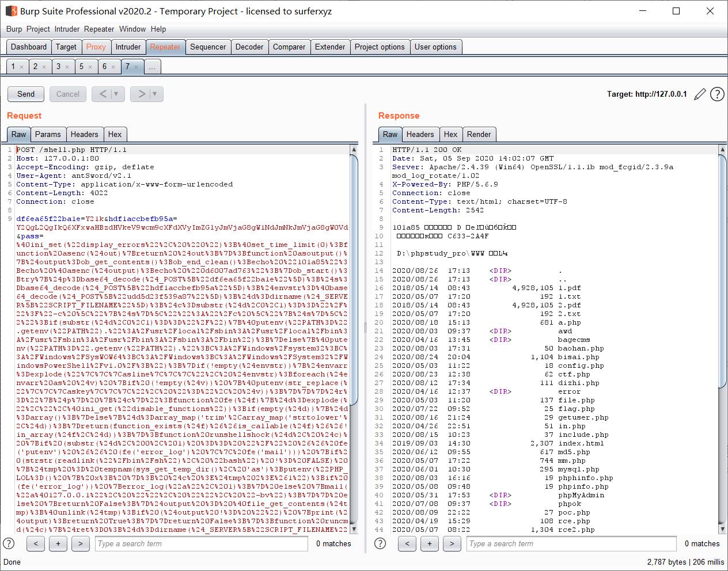Click the plus search options button in Request
This screenshot has width=728, height=571.
[x=58, y=543]
